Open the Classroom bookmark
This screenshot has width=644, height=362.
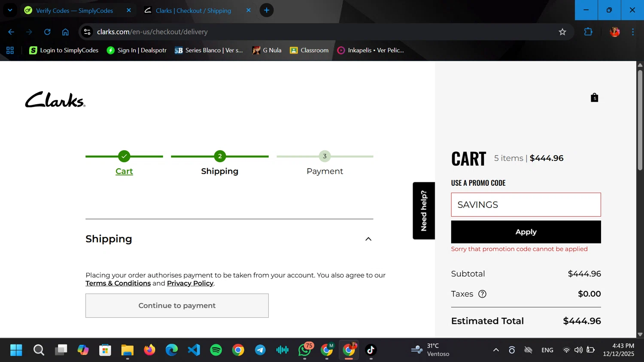pyautogui.click(x=309, y=50)
